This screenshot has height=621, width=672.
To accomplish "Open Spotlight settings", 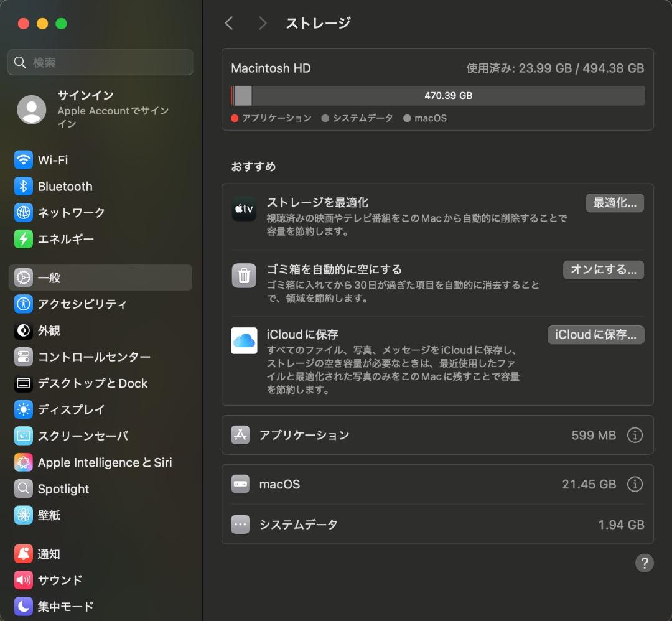I will coord(100,488).
